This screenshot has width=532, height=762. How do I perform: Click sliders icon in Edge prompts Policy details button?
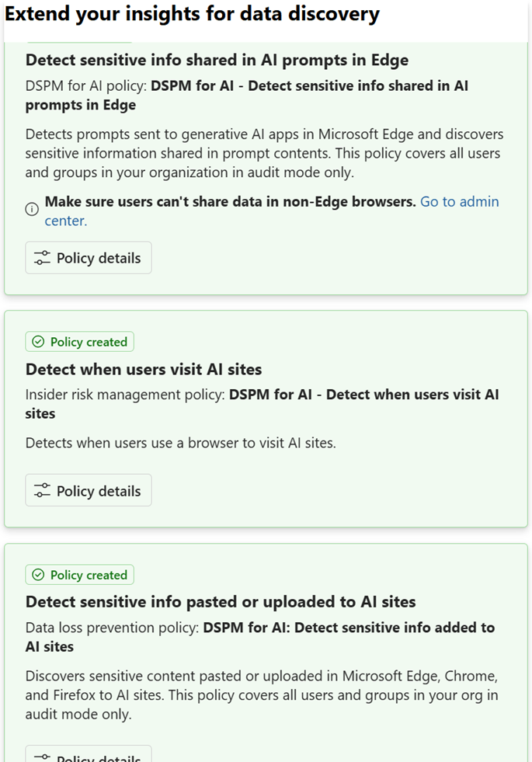pos(43,258)
